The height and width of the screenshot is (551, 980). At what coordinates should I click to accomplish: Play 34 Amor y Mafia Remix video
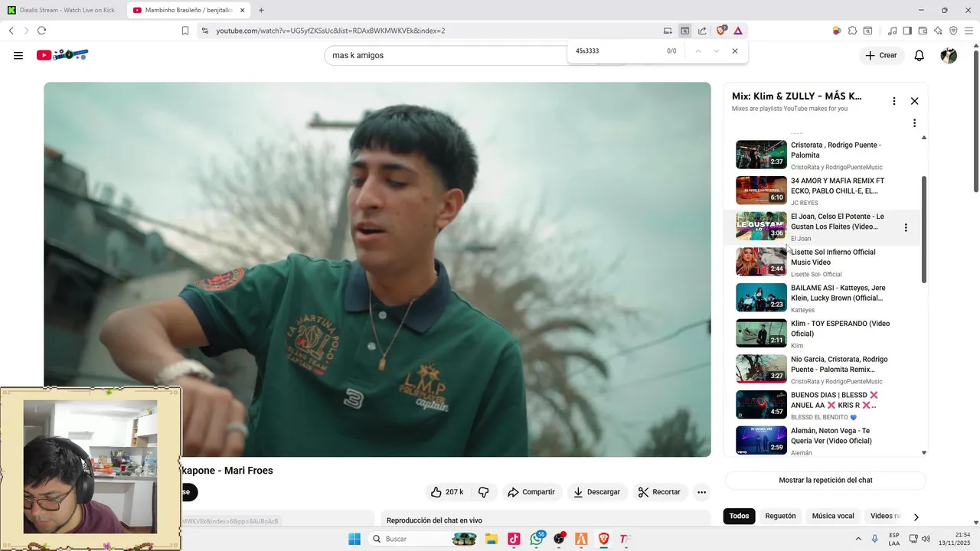[x=823, y=191]
